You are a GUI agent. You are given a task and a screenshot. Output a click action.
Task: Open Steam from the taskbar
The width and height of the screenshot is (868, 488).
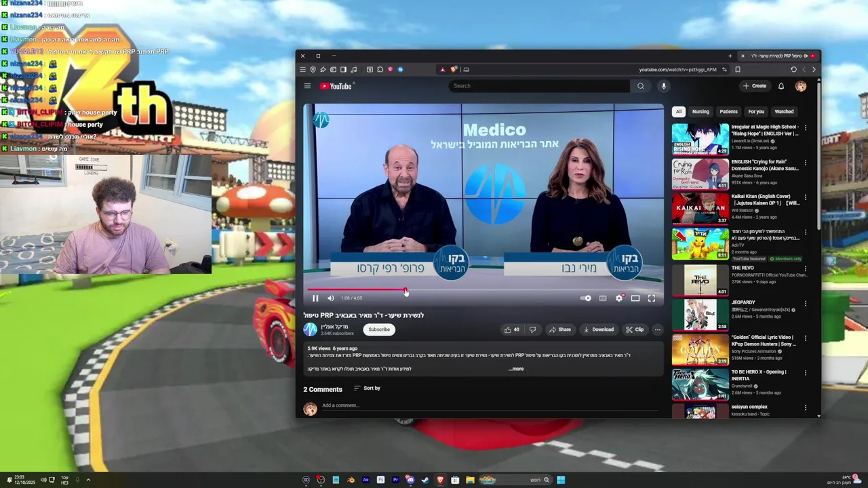coord(425,480)
